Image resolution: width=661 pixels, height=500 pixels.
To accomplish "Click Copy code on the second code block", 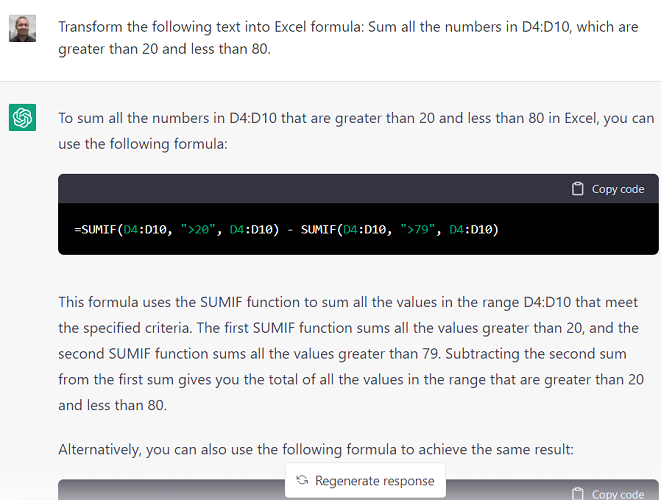I will point(608,494).
